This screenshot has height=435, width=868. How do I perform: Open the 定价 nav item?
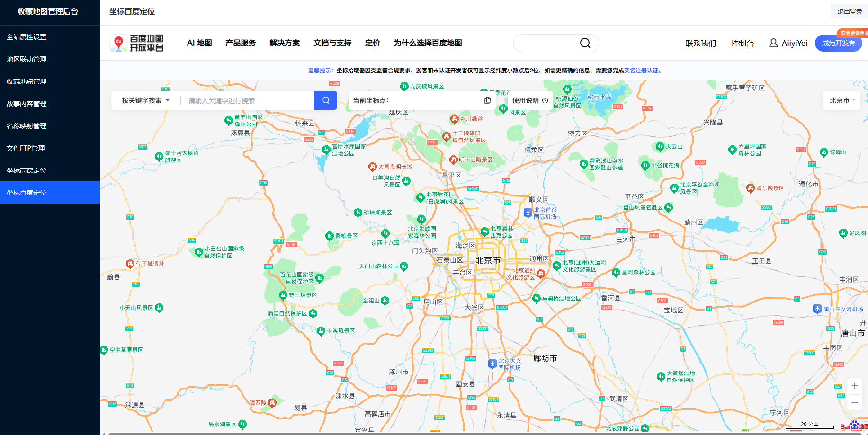pos(373,43)
